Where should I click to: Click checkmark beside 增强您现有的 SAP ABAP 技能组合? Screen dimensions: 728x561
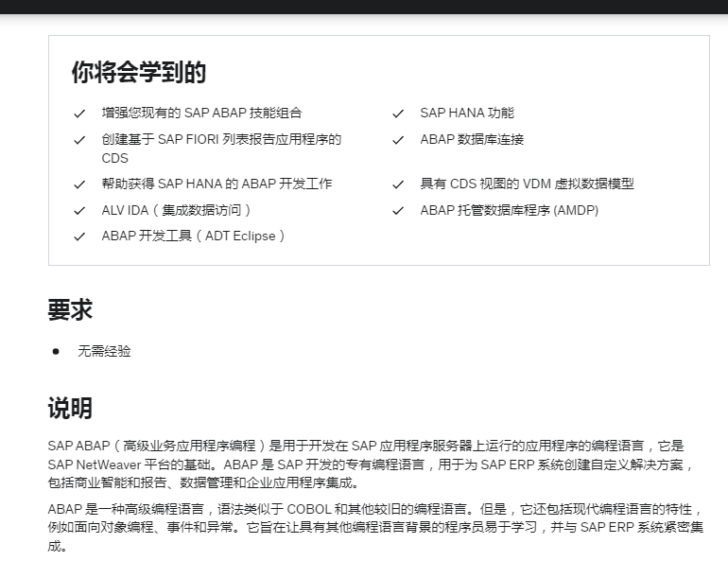tap(79, 114)
